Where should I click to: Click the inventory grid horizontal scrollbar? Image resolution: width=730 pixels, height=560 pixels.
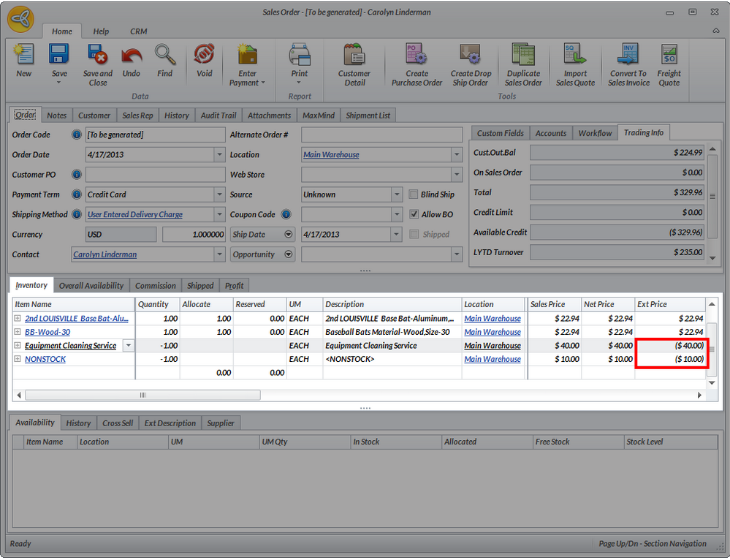142,395
